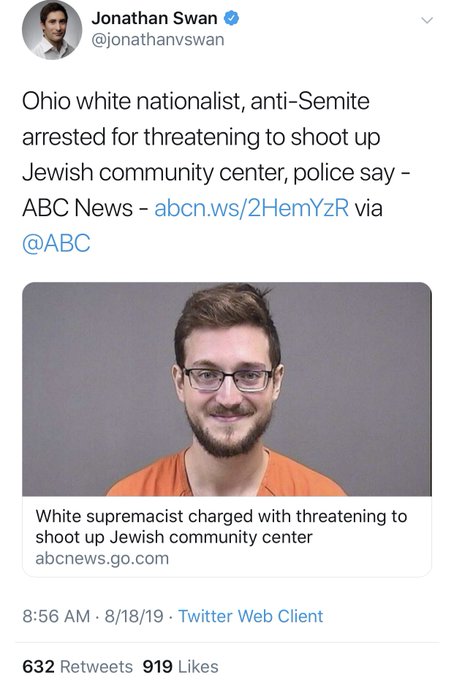This screenshot has width=454, height=680.
Task: Click the 'ABC News' text in tweet
Action: (77, 208)
